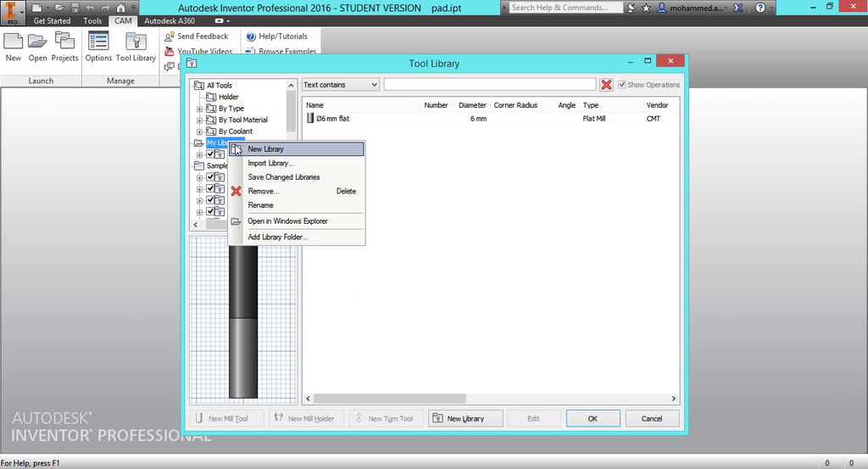Screen dimensions: 868x469
Task: Click the Send Feedback icon
Action: (x=170, y=36)
